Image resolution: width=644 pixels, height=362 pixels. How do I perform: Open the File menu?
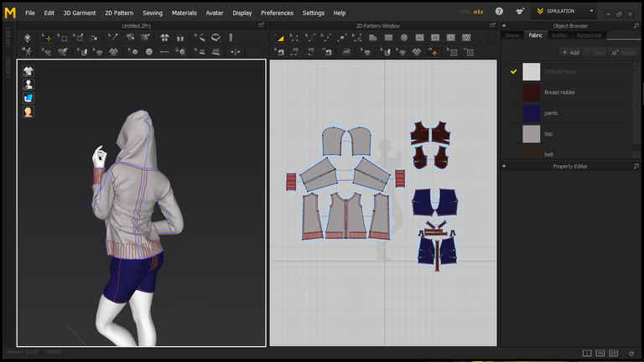(x=30, y=13)
